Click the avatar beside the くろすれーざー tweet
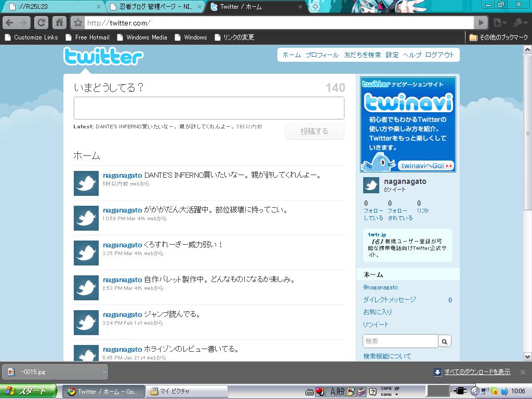 tap(86, 253)
